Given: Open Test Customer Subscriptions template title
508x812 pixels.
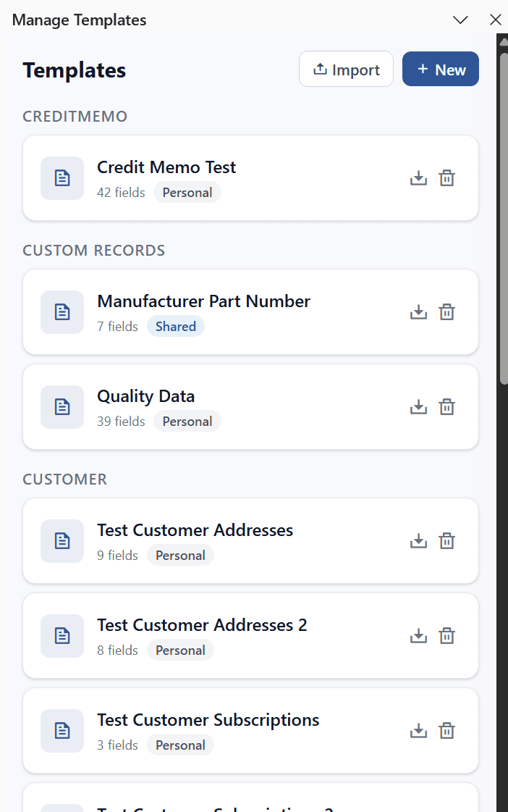Looking at the screenshot, I should pyautogui.click(x=208, y=720).
